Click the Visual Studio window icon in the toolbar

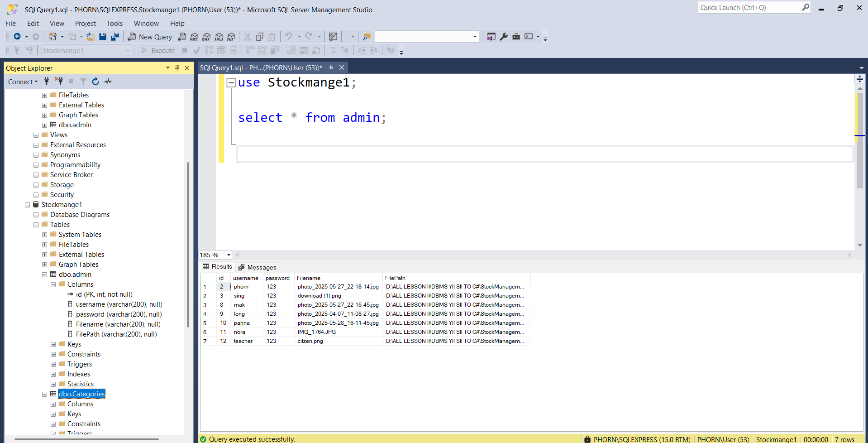(491, 37)
